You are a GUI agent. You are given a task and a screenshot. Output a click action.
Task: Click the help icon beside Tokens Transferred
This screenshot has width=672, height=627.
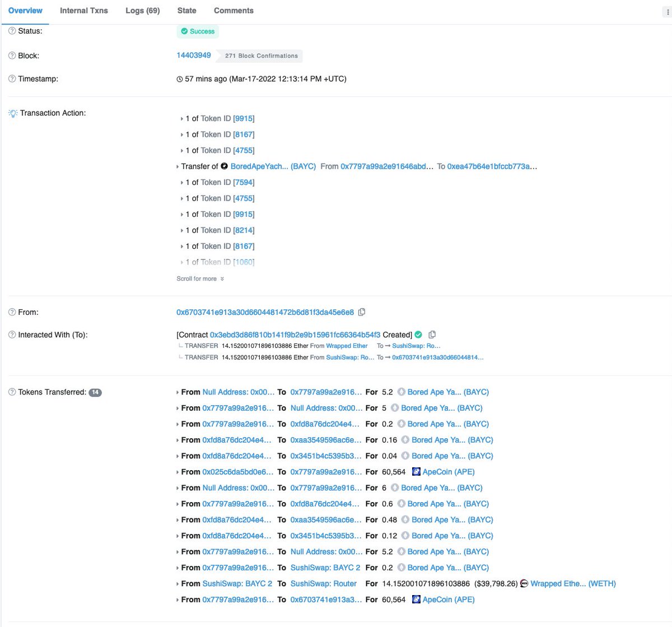[12, 392]
